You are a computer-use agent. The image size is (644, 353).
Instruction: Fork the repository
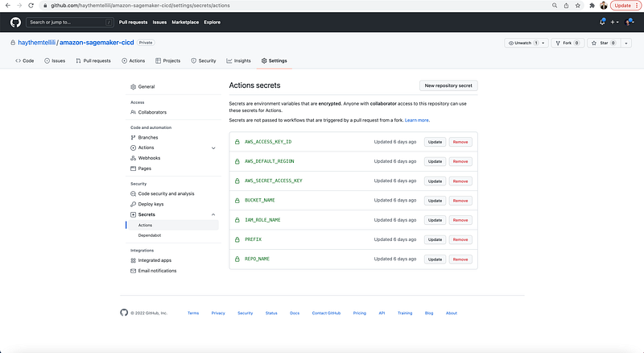pos(568,43)
